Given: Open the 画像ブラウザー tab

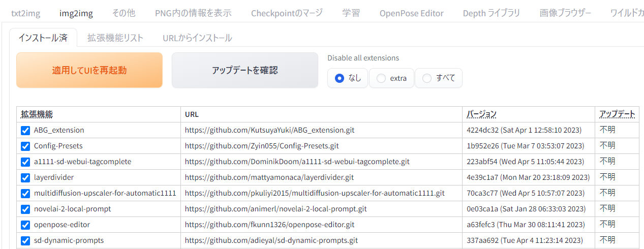Looking at the screenshot, I should coord(565,13).
